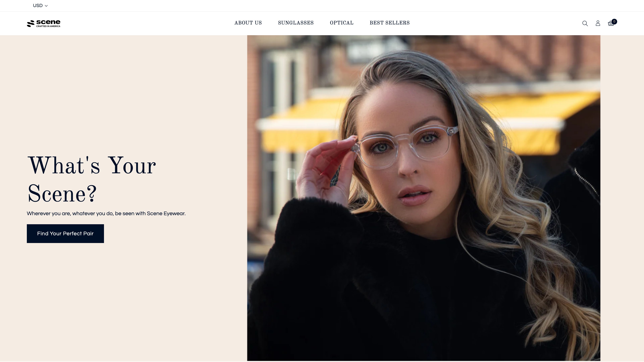Click Find Your Perfect Pair button
The image size is (644, 362).
point(65,234)
